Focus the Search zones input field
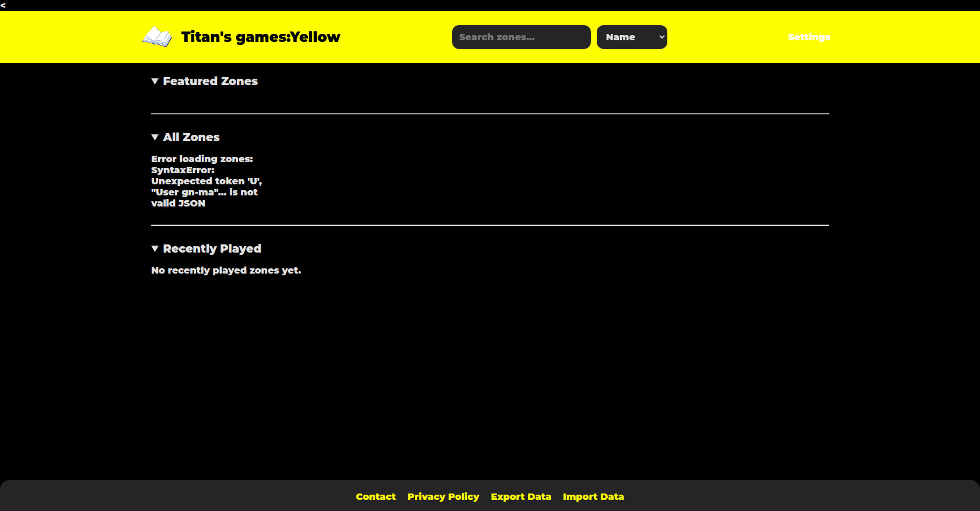The height and width of the screenshot is (511, 980). [521, 37]
